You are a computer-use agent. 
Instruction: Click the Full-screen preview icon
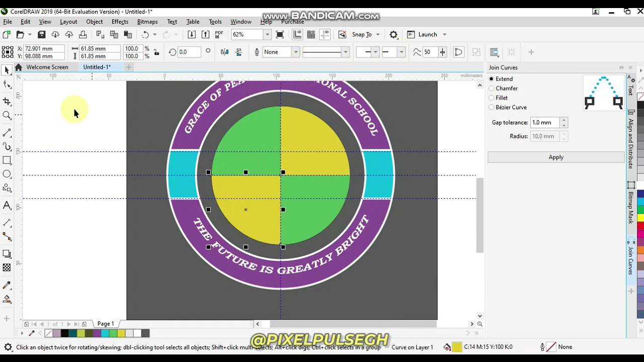coord(280,34)
